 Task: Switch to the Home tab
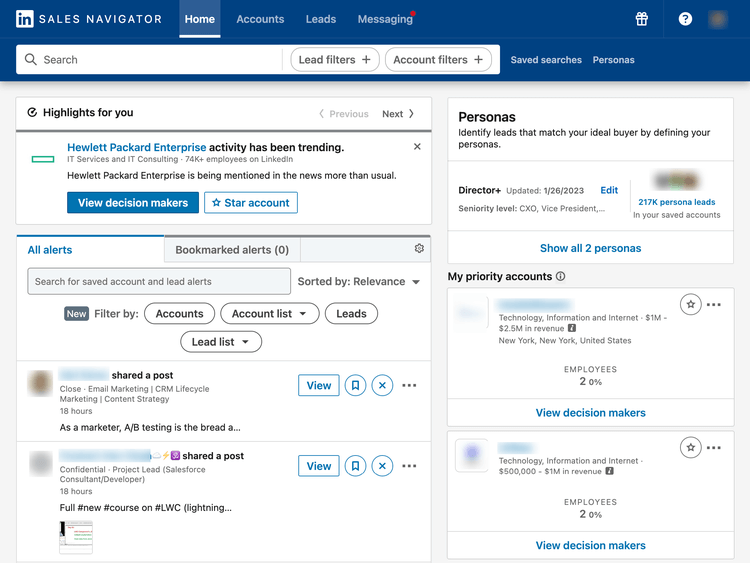[199, 19]
